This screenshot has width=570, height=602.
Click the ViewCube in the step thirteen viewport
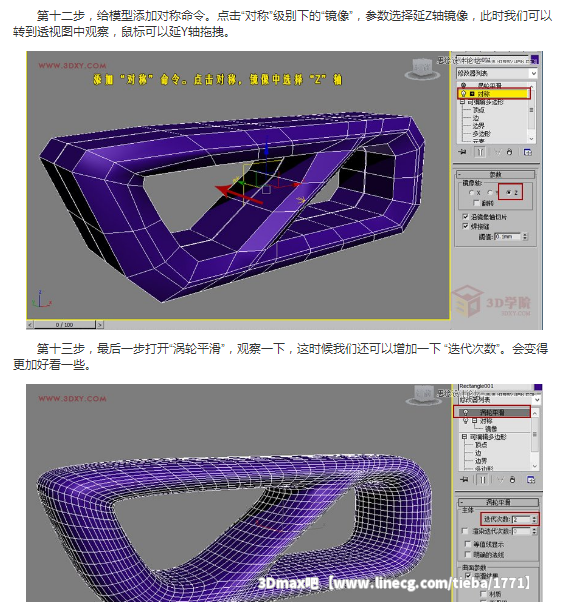tap(422, 395)
